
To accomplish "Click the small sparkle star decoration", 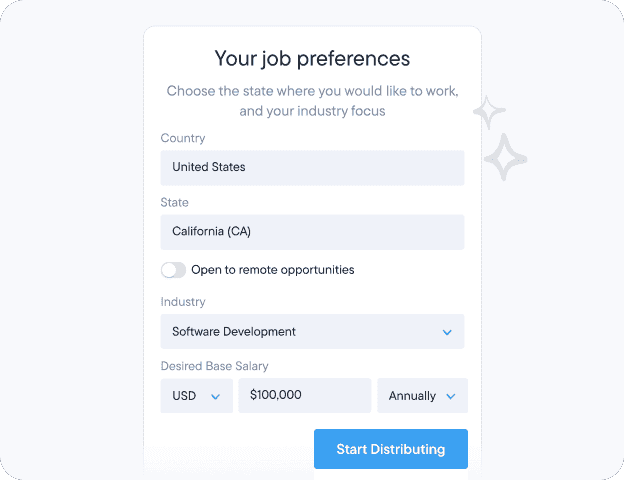I will [489, 112].
